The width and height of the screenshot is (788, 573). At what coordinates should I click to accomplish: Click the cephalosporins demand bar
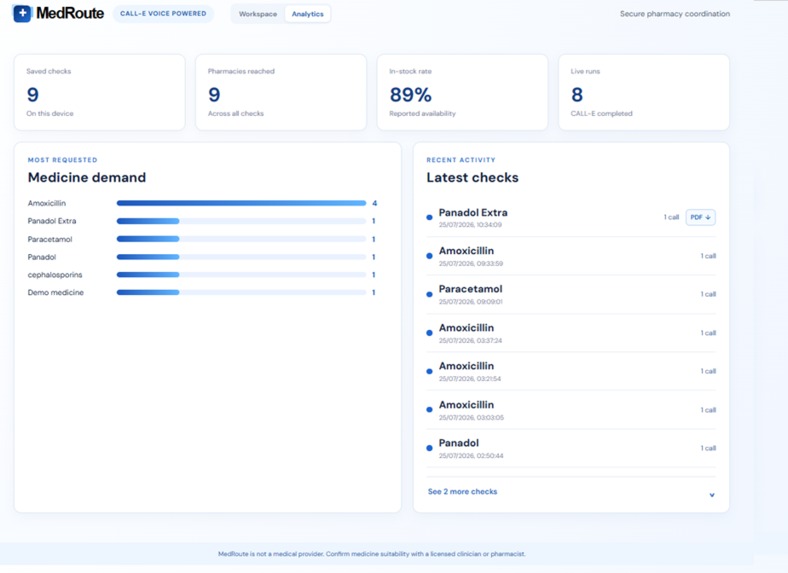pos(241,275)
